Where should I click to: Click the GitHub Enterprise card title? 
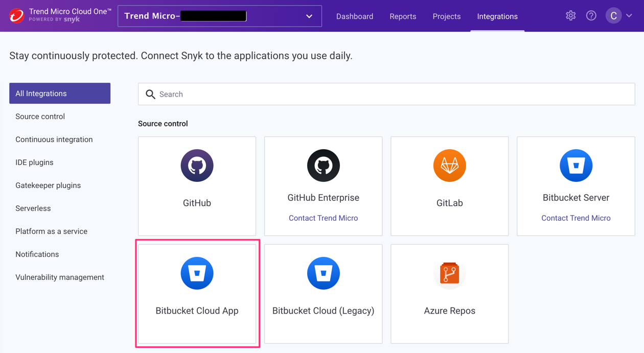click(323, 198)
